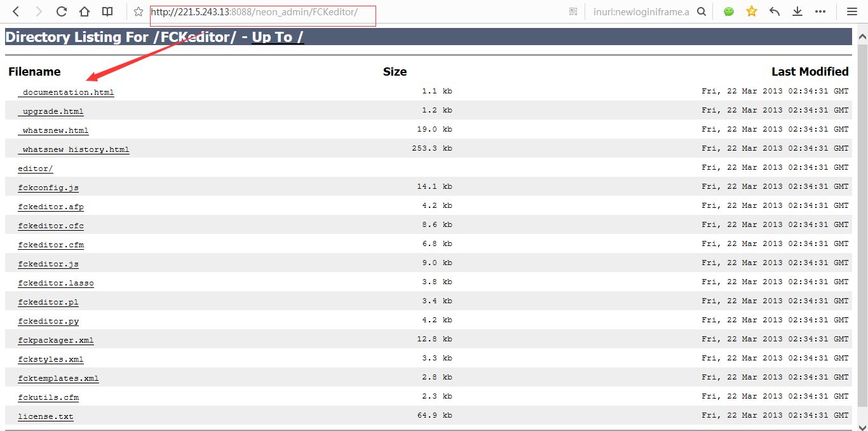
Task: Open the home page icon
Action: click(85, 11)
